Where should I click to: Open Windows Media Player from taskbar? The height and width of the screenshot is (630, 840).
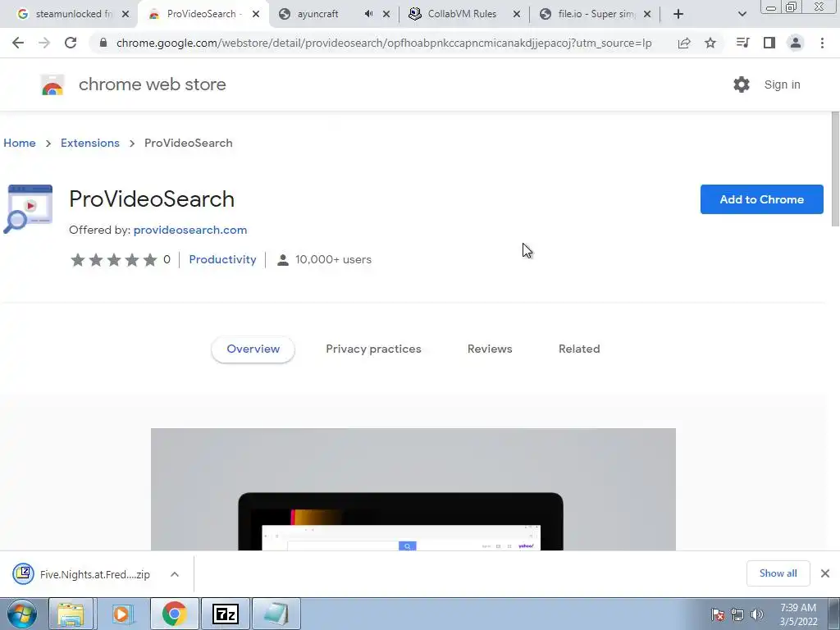tap(123, 614)
